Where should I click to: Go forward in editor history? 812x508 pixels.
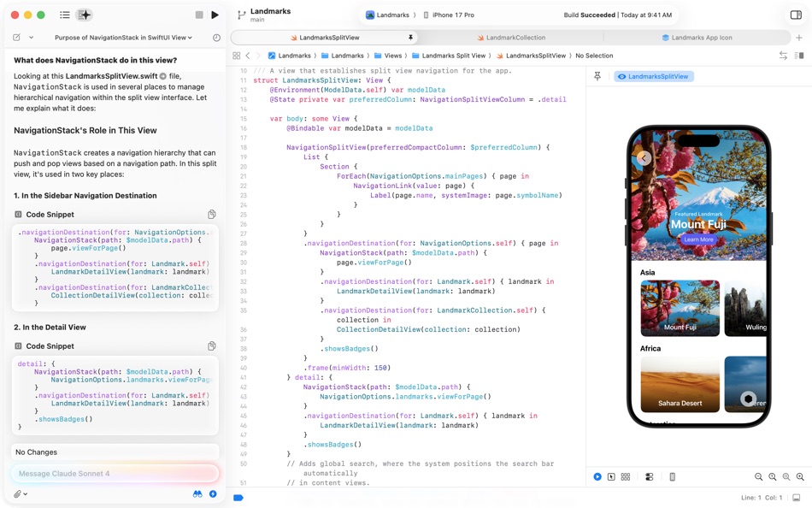click(258, 56)
